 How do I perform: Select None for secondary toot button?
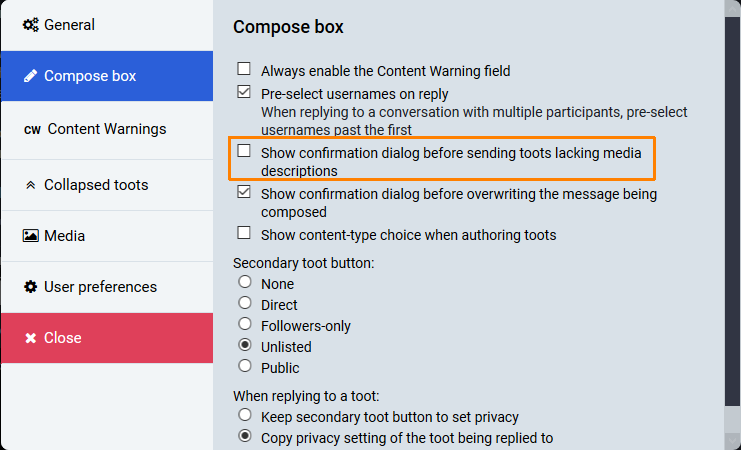(x=243, y=283)
